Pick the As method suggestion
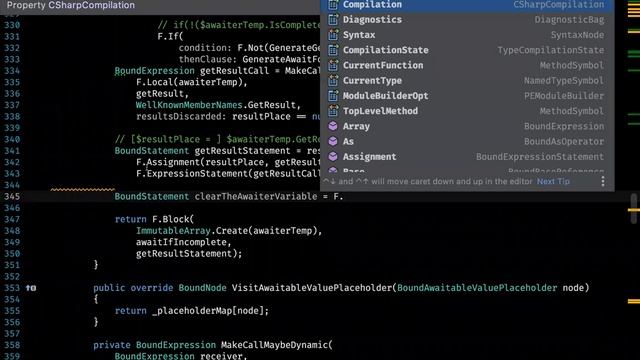 (x=467, y=142)
